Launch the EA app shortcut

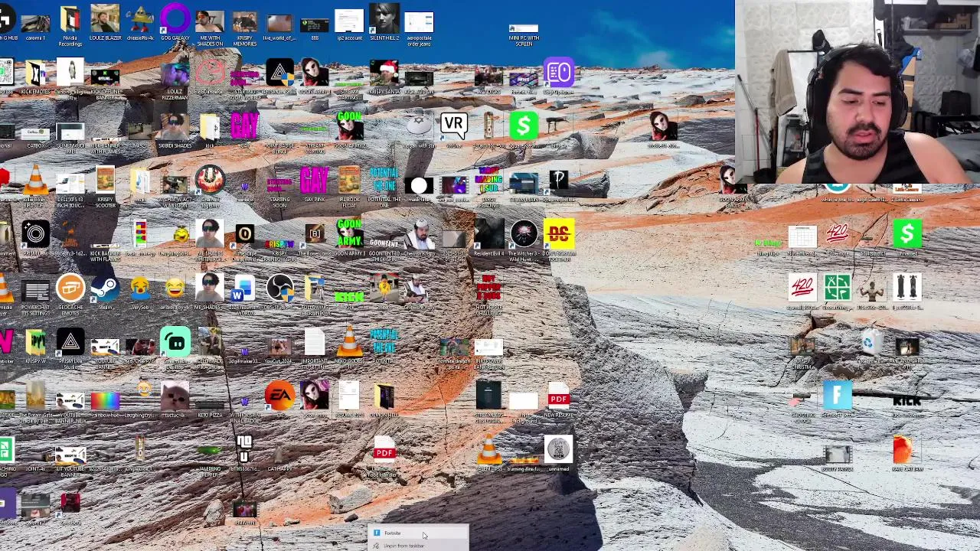[279, 396]
